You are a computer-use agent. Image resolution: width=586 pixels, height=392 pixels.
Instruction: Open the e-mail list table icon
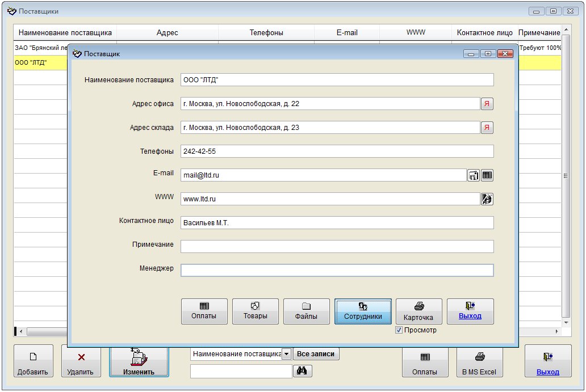click(x=487, y=175)
